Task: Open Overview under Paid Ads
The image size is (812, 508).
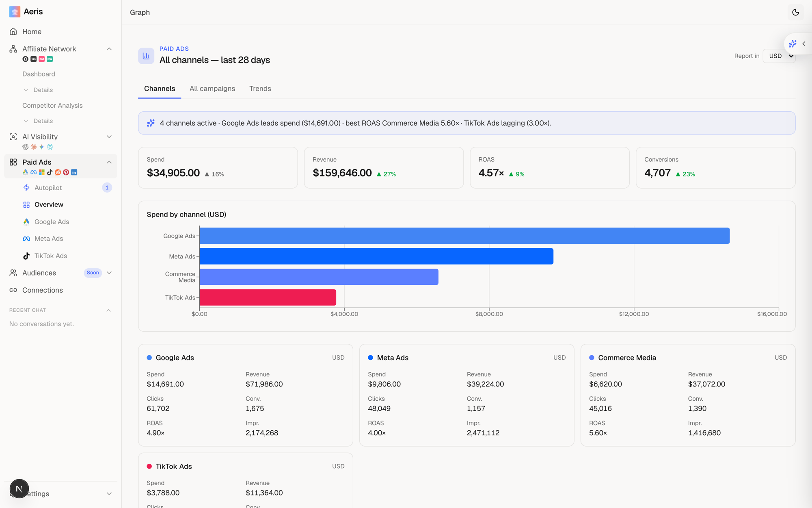Action: click(x=49, y=205)
